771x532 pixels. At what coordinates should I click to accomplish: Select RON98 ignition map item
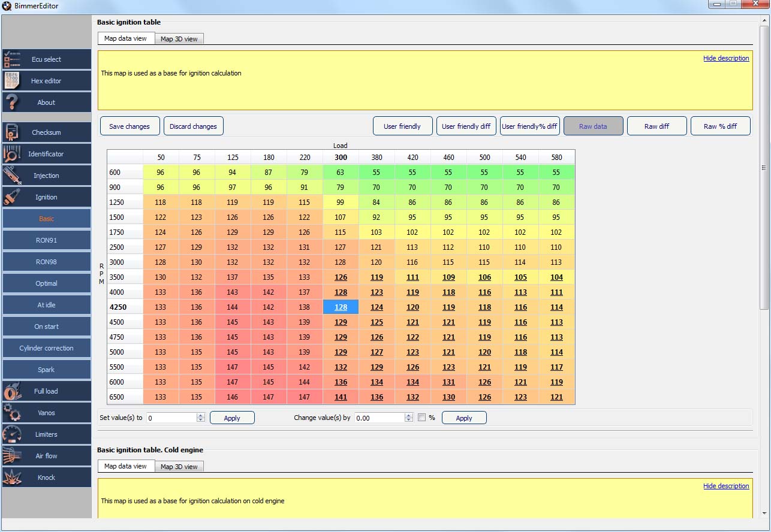pyautogui.click(x=47, y=262)
